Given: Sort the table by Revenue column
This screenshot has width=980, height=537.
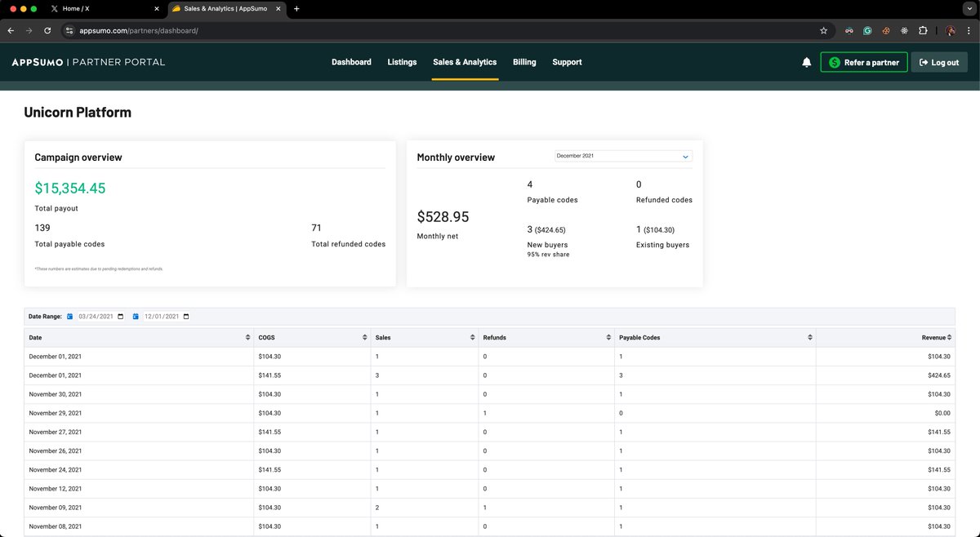Looking at the screenshot, I should pyautogui.click(x=951, y=337).
